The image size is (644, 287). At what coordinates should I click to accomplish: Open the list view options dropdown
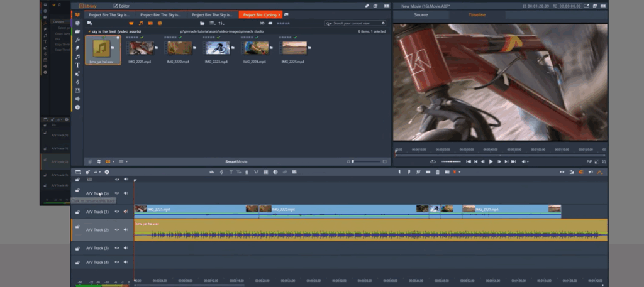click(213, 23)
